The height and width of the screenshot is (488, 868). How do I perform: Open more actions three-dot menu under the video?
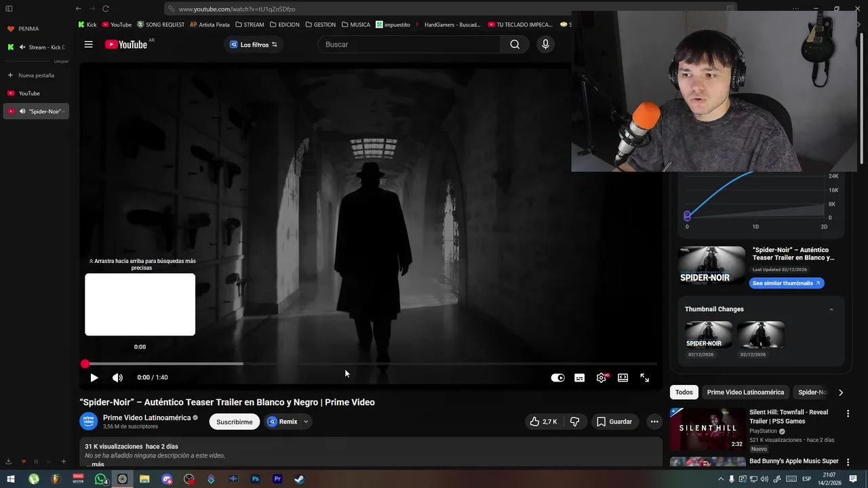(654, 422)
